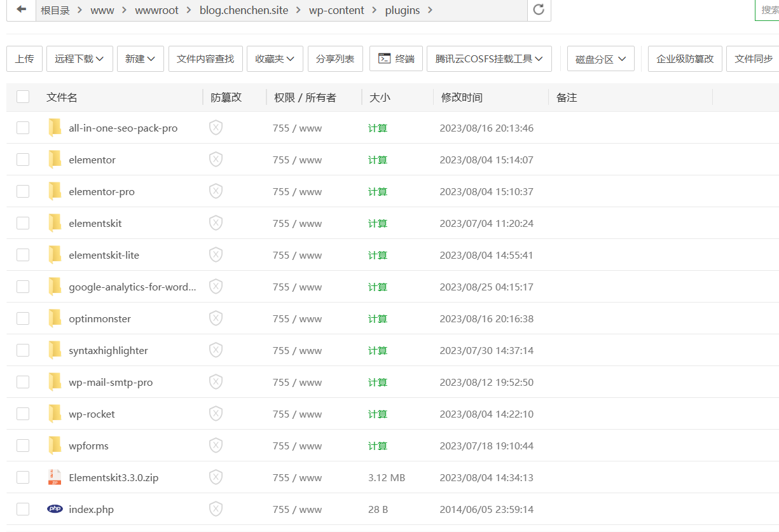This screenshot has height=532, width=779.
Task: Click the PHP icon for index.php
Action: tap(55, 509)
